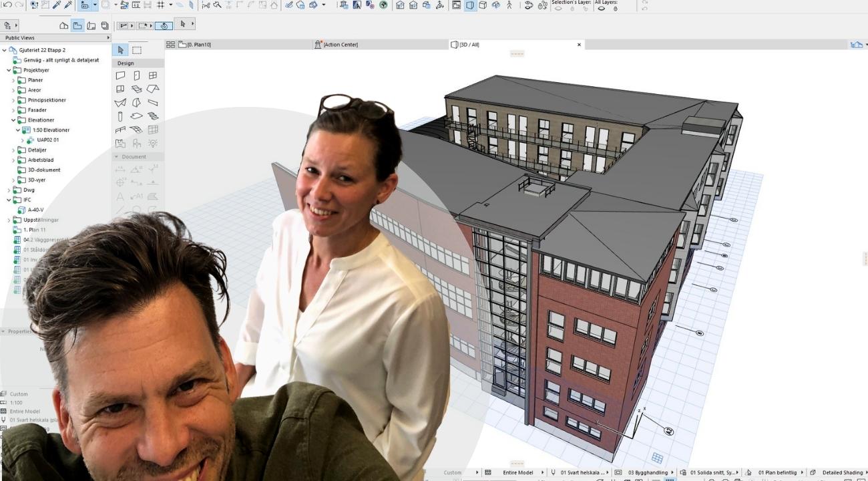
Task: Expand the Areor folder
Action: [13, 90]
